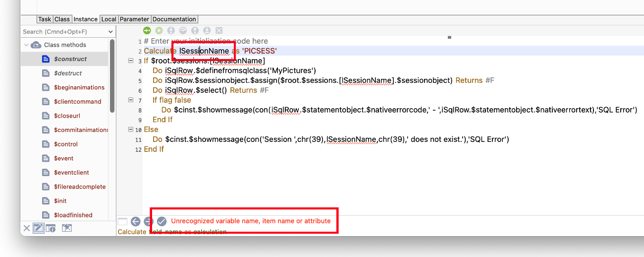Select the Parameter tab
Viewport: 644px width, 257px height.
coord(134,19)
